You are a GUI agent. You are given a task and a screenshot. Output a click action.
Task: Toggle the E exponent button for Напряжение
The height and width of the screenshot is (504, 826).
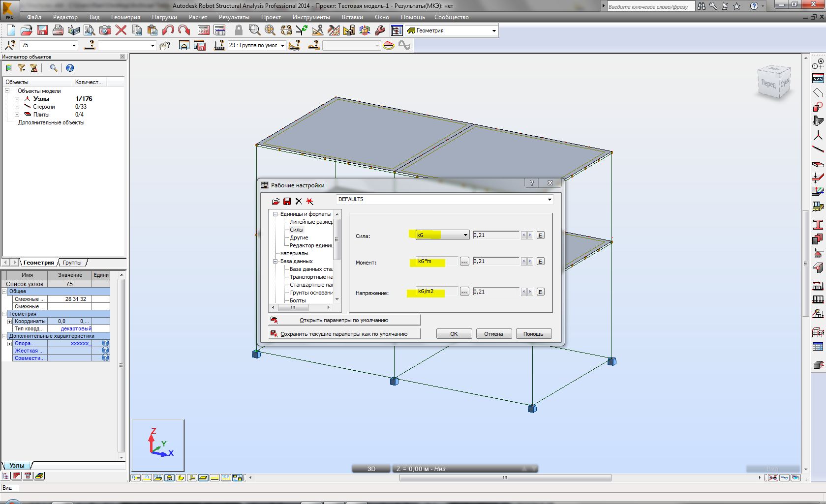click(540, 292)
